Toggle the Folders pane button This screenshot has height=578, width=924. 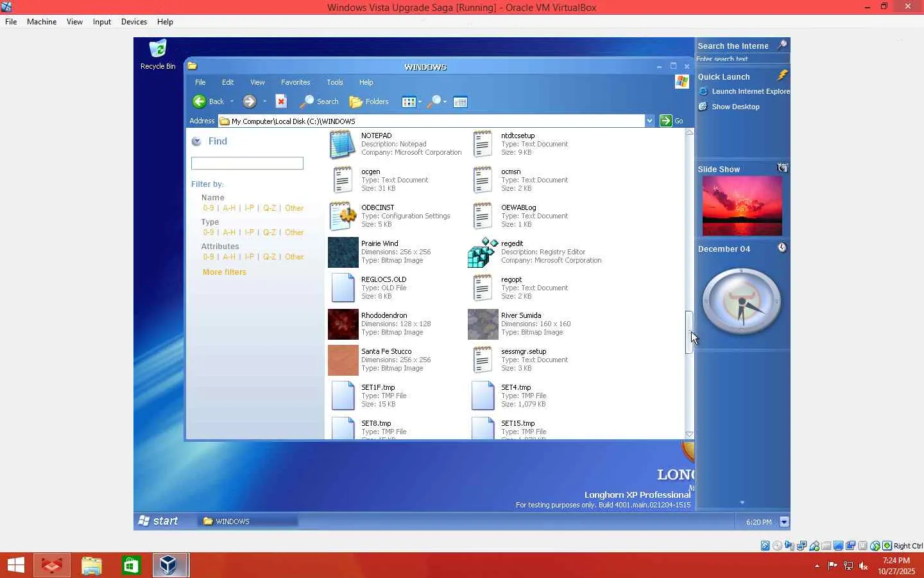[369, 101]
